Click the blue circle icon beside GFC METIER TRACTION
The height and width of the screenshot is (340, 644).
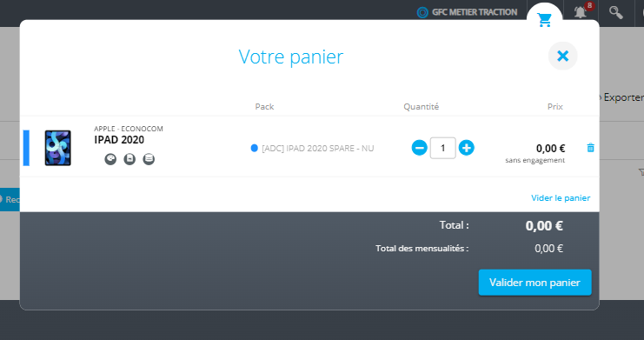pyautogui.click(x=422, y=12)
